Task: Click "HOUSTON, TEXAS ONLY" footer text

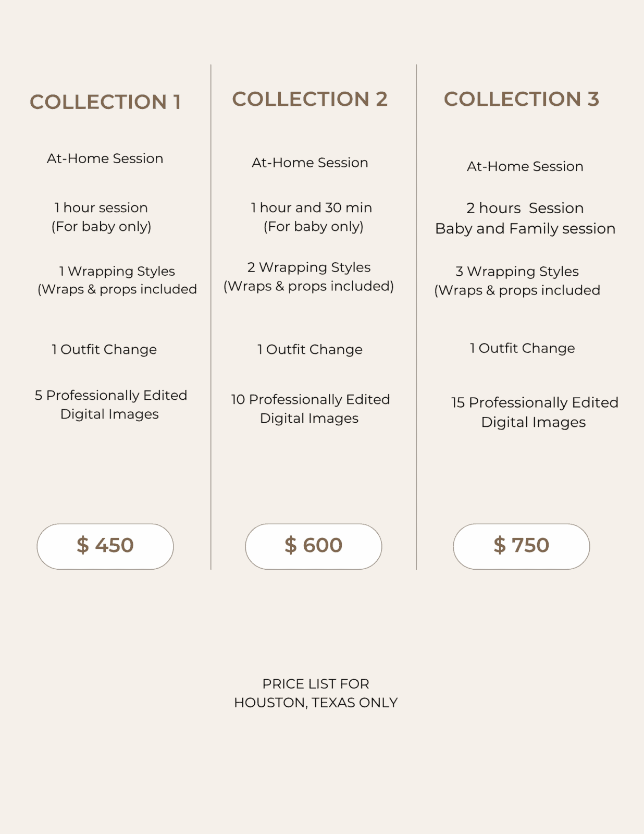Action: [316, 703]
